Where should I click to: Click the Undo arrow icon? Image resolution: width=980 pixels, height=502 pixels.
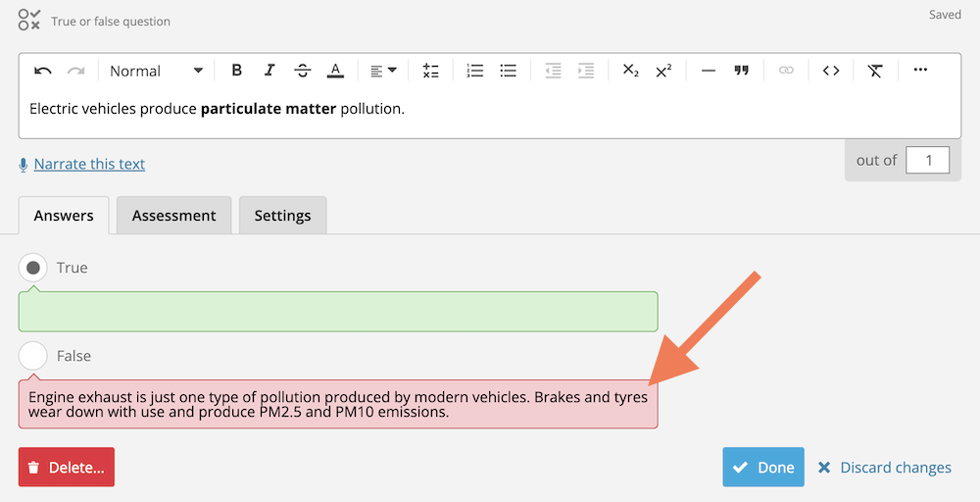[42, 71]
